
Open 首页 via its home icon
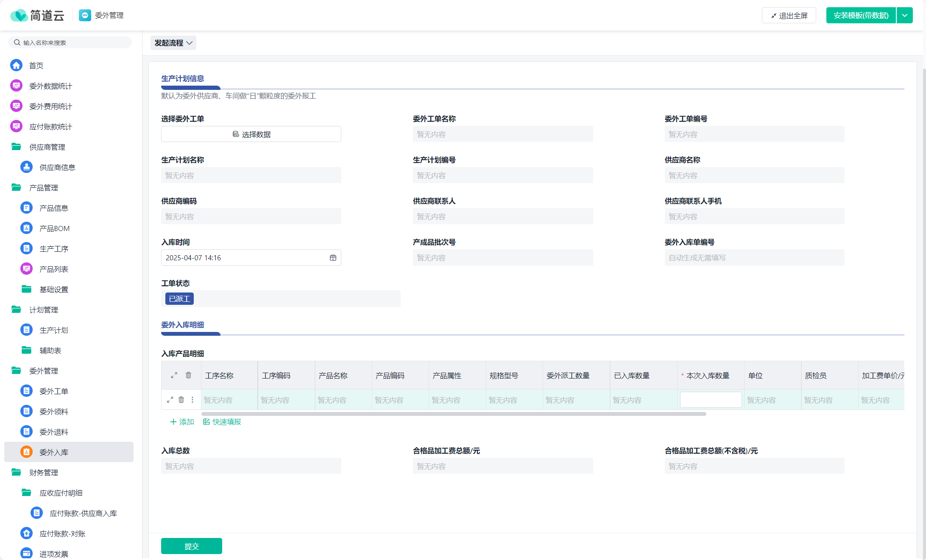[x=16, y=65]
